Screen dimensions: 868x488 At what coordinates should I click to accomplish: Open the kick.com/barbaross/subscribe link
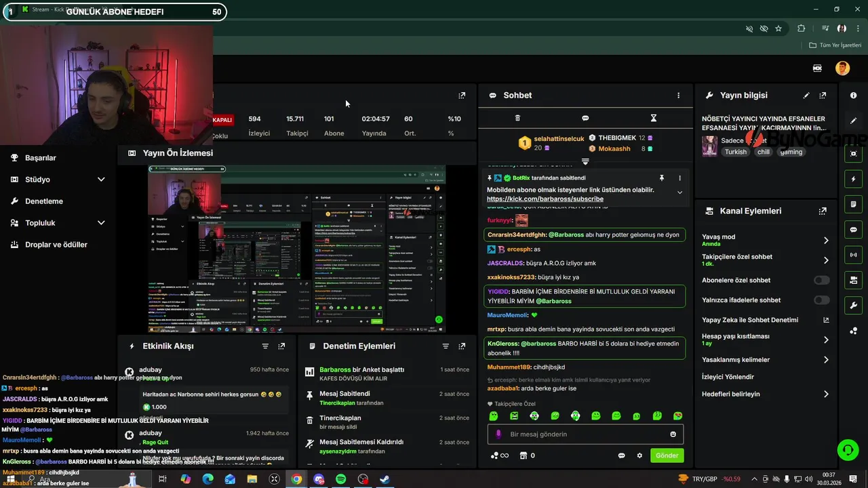point(545,199)
